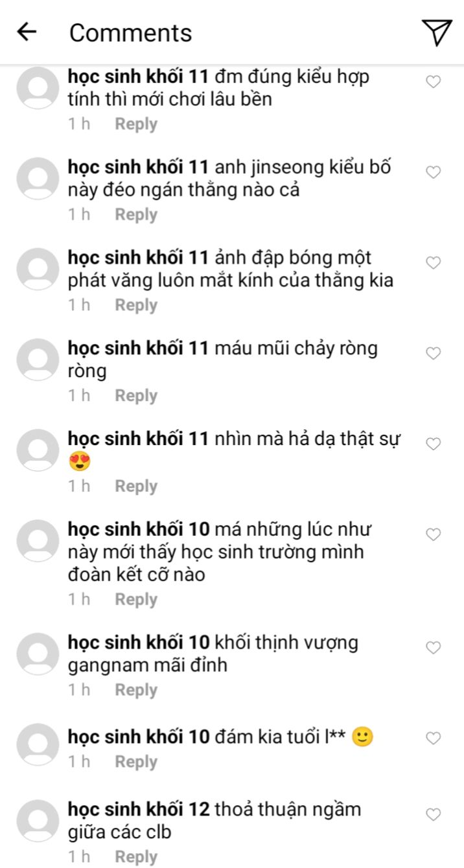Viewport: 464px width, 868px height.
Task: Reply to 'khối thịnh vượng gangnam' comment
Action: coord(136,691)
